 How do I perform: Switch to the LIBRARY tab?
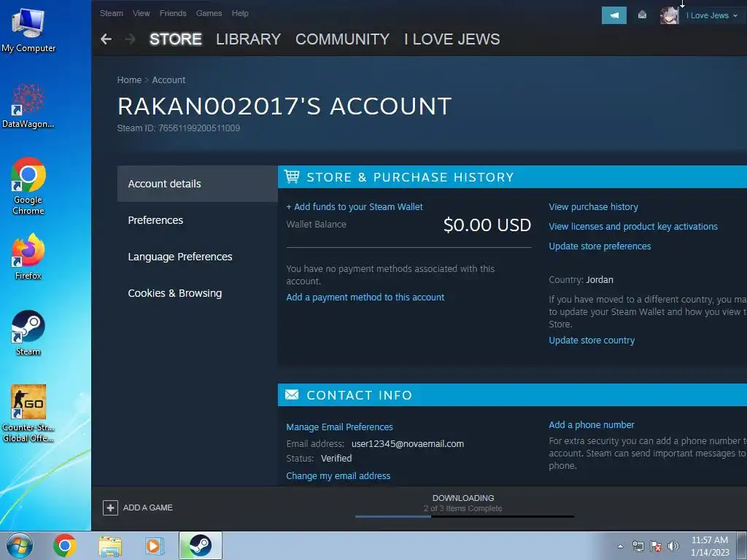point(248,39)
